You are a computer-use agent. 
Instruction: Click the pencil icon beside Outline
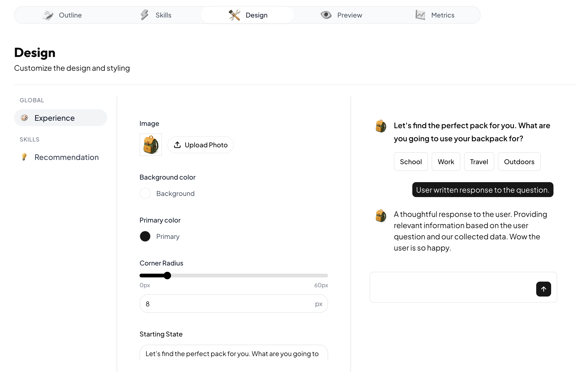(48, 15)
